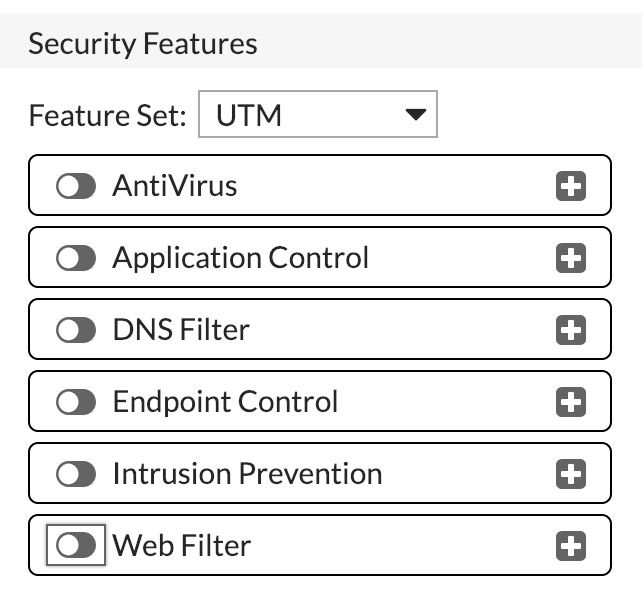The height and width of the screenshot is (600, 644).
Task: Toggle DNS Filter on
Action: tap(76, 330)
